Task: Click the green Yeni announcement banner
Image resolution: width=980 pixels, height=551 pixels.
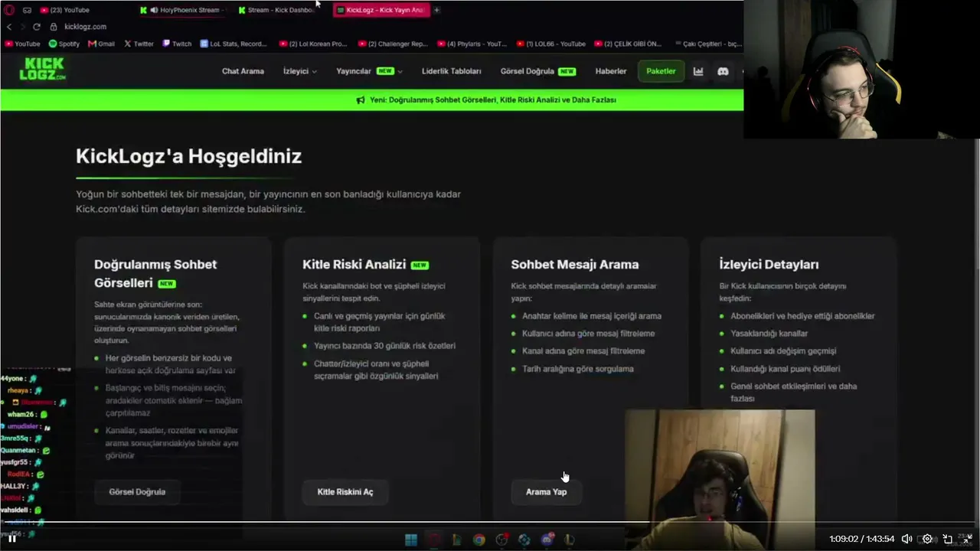Action: tap(371, 100)
